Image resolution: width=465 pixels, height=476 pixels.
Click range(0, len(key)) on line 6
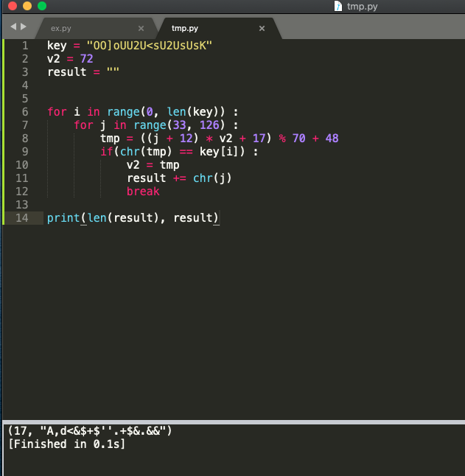(166, 112)
